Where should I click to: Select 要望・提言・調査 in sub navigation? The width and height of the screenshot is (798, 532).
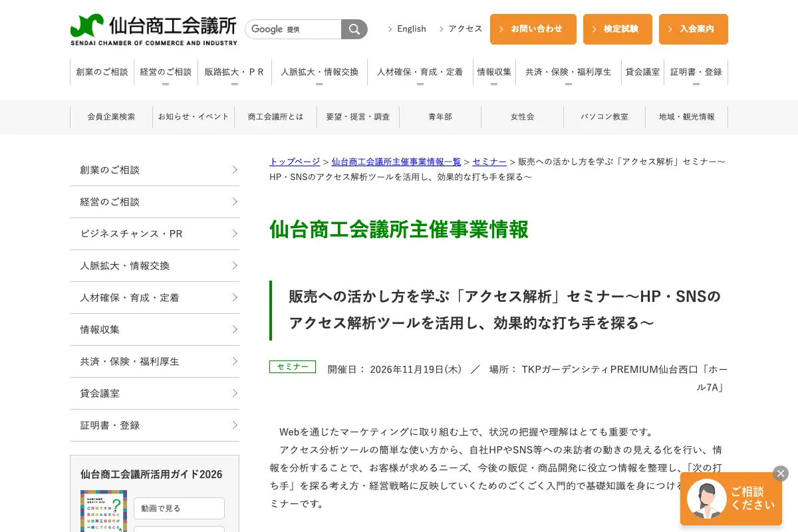(358, 116)
